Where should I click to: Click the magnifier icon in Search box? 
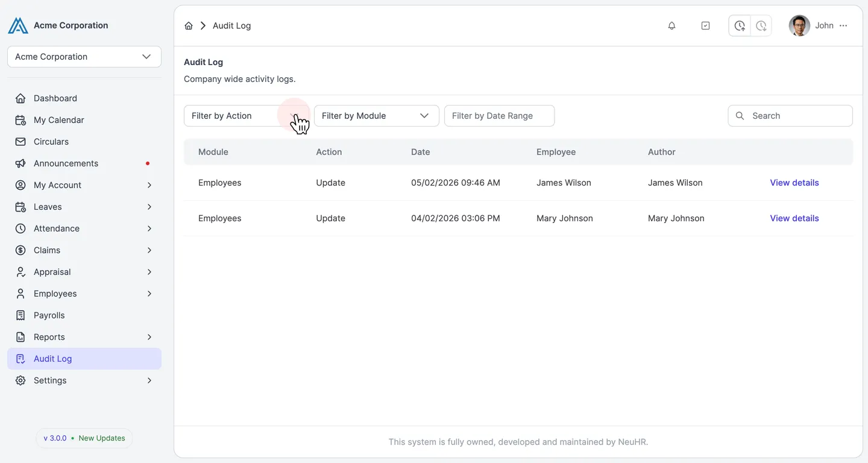[x=740, y=116]
